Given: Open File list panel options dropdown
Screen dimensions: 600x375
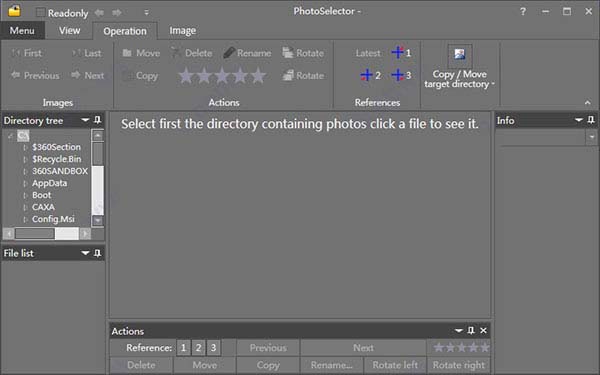Looking at the screenshot, I should pyautogui.click(x=85, y=253).
